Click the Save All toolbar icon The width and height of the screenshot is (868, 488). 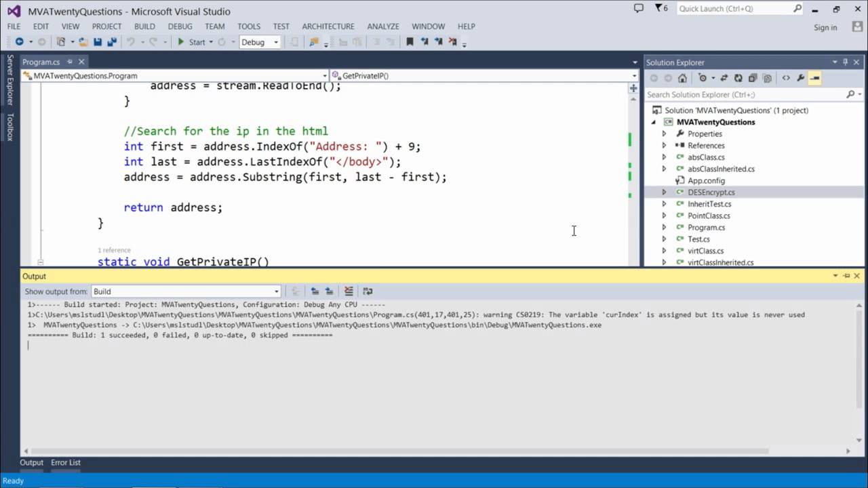(111, 42)
